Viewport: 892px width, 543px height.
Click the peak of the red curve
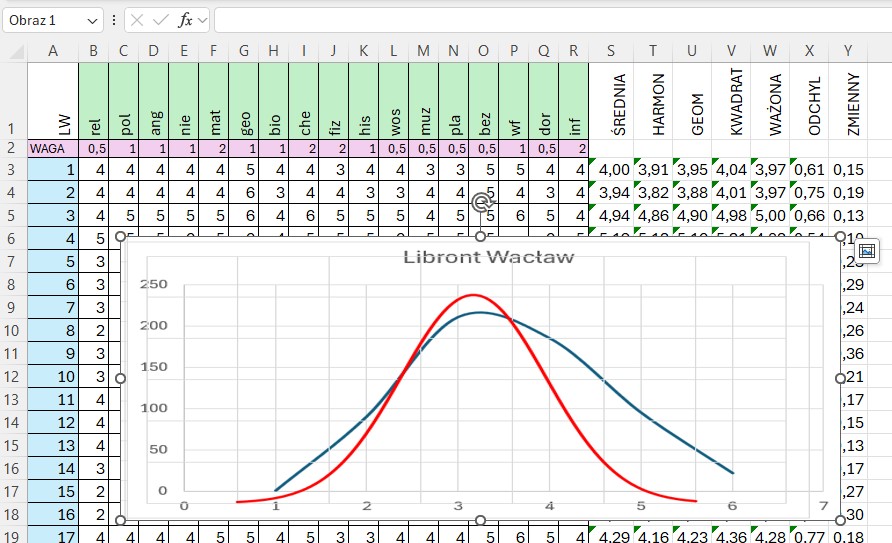(x=471, y=295)
